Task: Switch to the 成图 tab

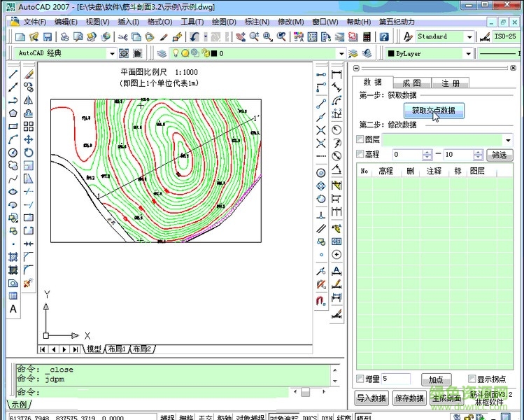Action: pyautogui.click(x=411, y=83)
